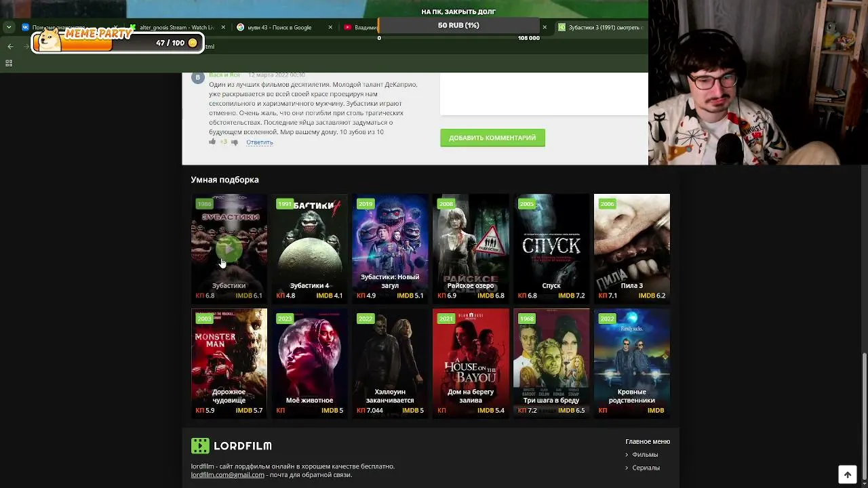Open the Кровные родственники movie poster
Image resolution: width=868 pixels, height=488 pixels.
(632, 363)
